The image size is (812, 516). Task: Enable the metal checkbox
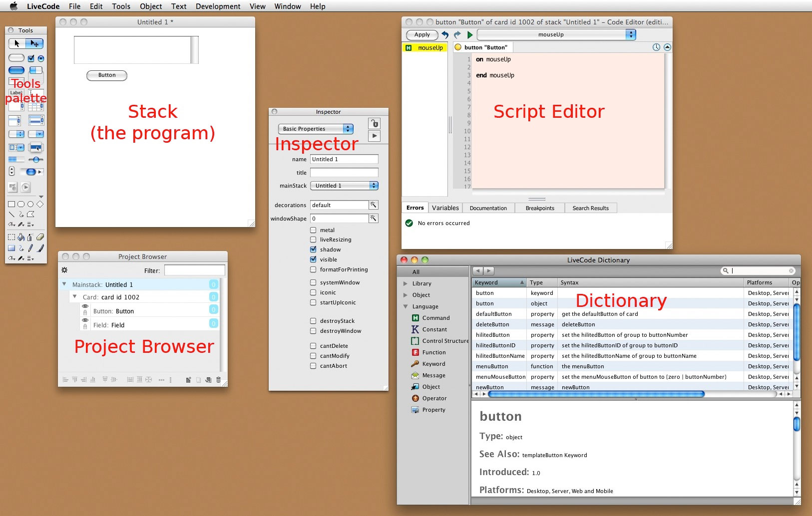pyautogui.click(x=313, y=230)
